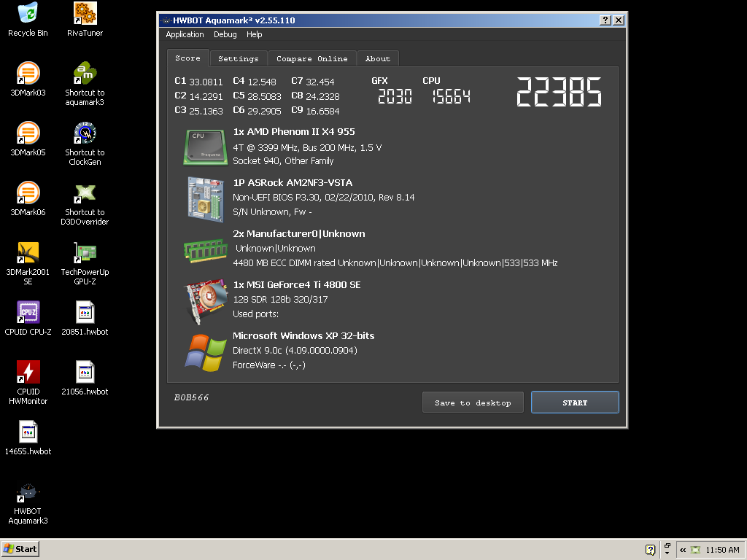This screenshot has height=560, width=747.
Task: Click the Save to desktop button
Action: [x=473, y=402]
